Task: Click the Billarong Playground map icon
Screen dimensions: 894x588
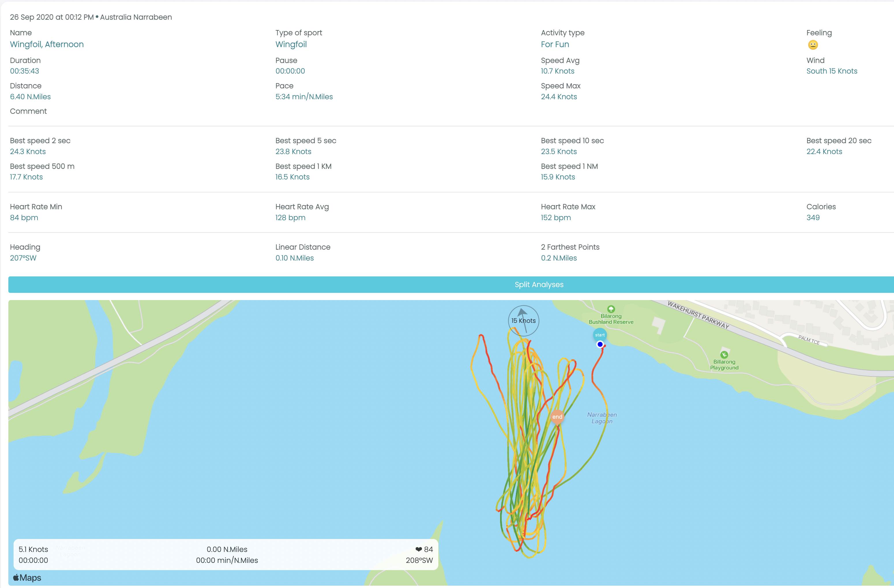Action: click(x=724, y=355)
